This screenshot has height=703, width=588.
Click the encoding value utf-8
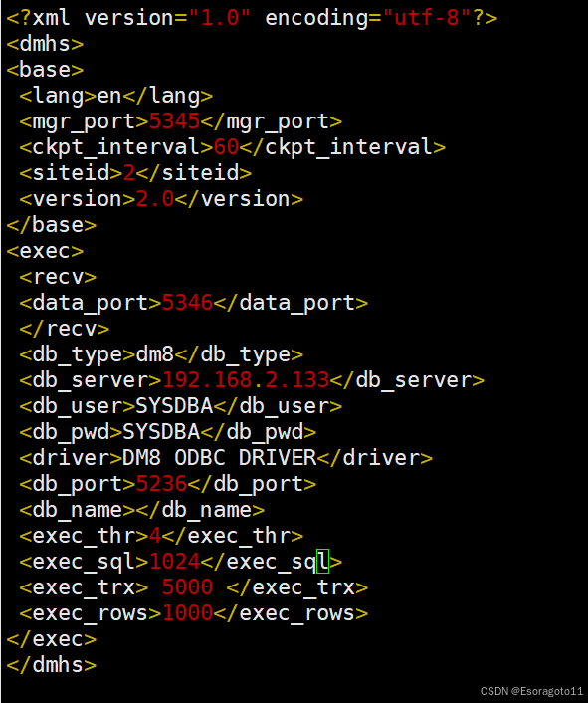[427, 18]
